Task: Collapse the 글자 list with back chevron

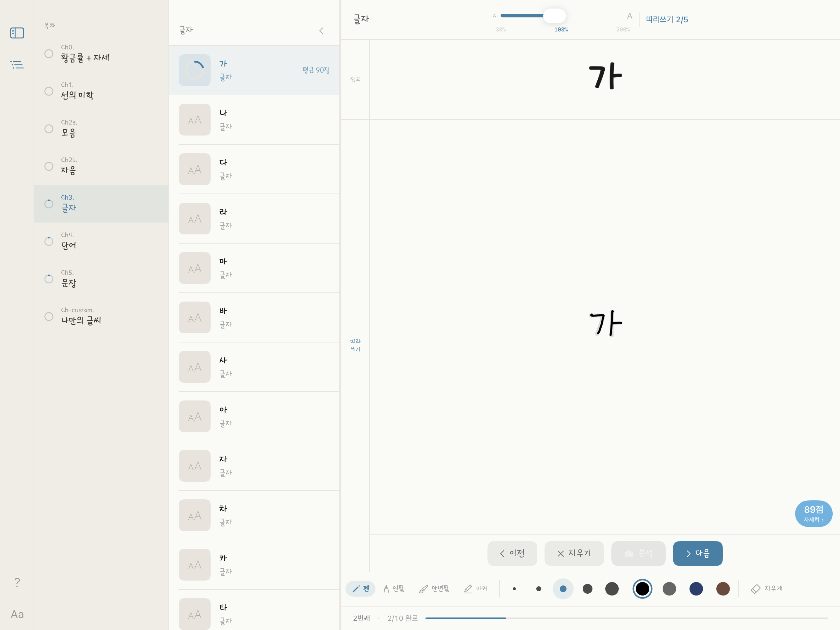Action: click(321, 31)
